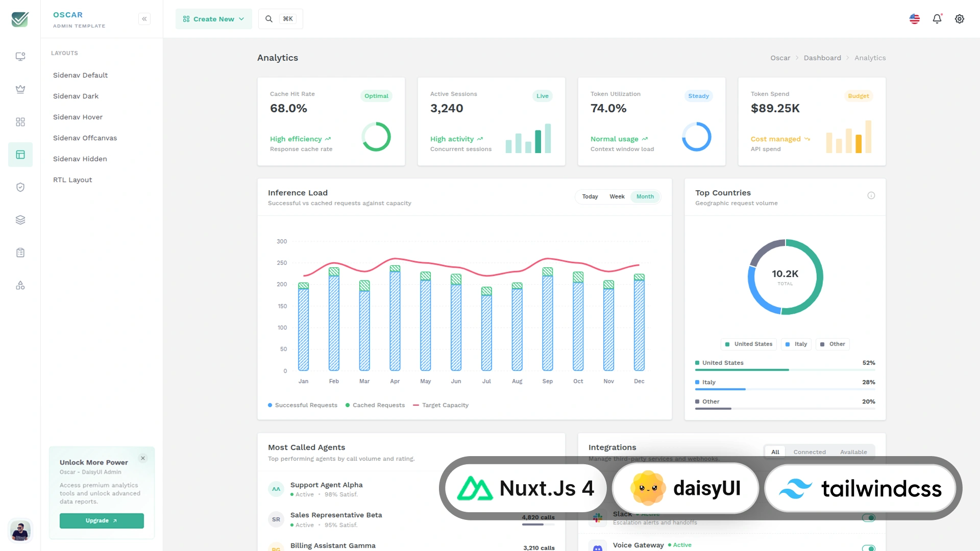Viewport: 980px width, 551px height.
Task: Open the US flag language selector
Action: 915,19
